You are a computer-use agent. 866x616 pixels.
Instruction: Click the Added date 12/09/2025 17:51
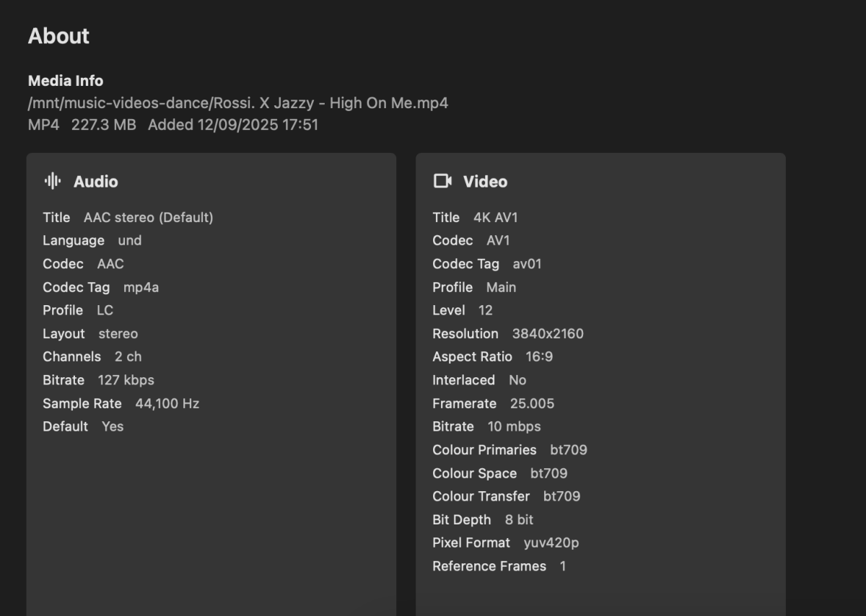coord(233,125)
